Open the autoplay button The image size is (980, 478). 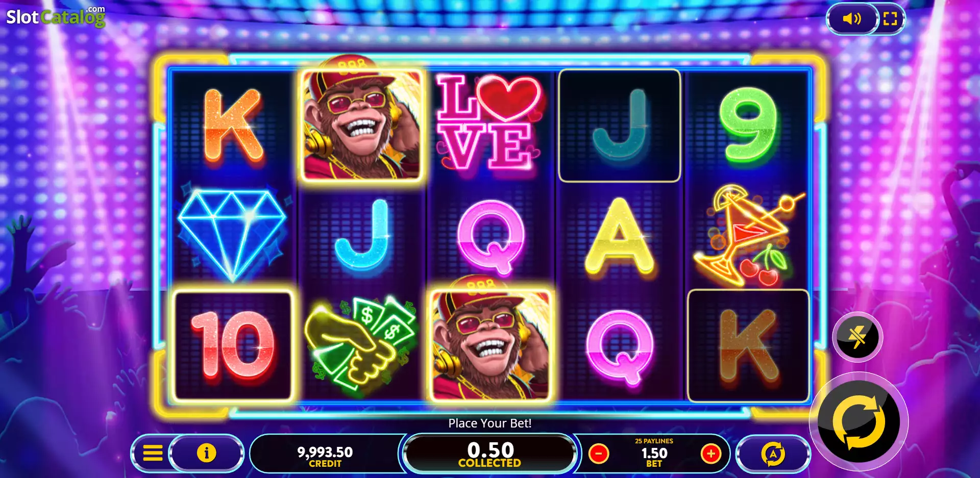[773, 454]
